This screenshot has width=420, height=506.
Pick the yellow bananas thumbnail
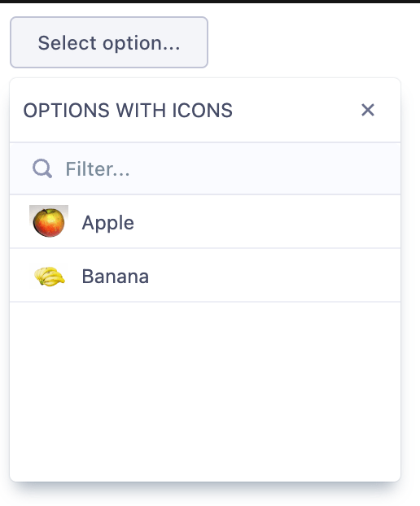coord(49,276)
